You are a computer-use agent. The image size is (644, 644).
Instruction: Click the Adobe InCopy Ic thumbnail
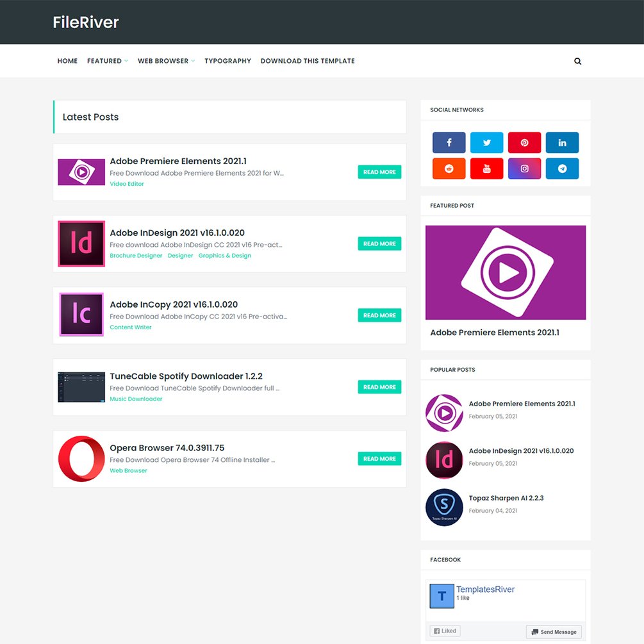coord(81,315)
